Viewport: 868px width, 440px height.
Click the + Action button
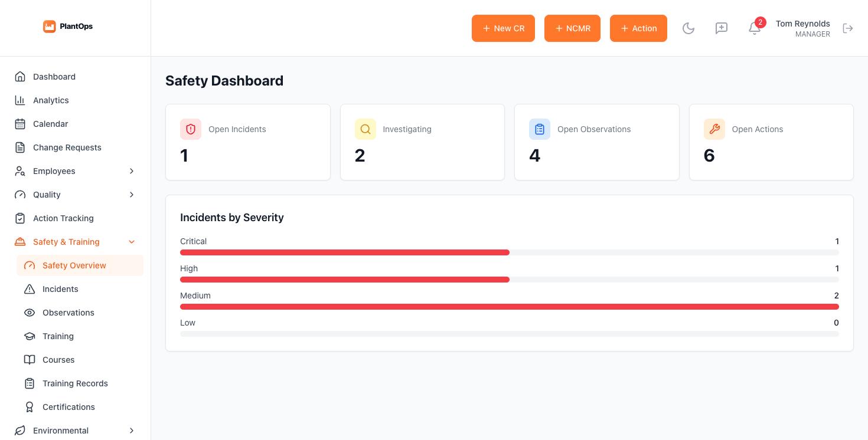[638, 28]
